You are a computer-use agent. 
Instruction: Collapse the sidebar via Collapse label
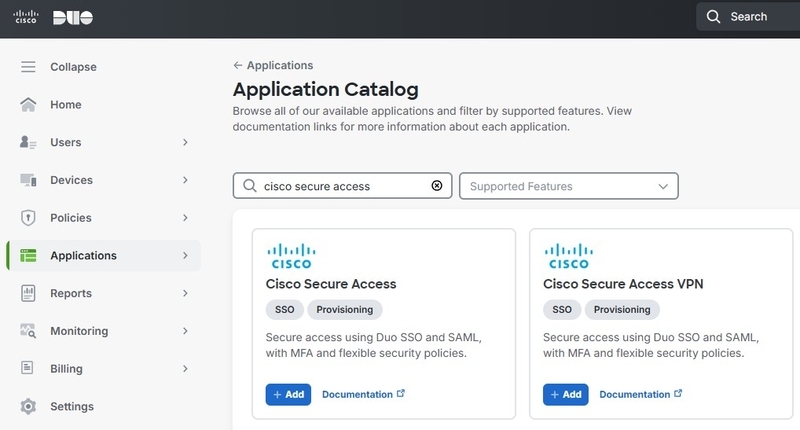click(73, 67)
